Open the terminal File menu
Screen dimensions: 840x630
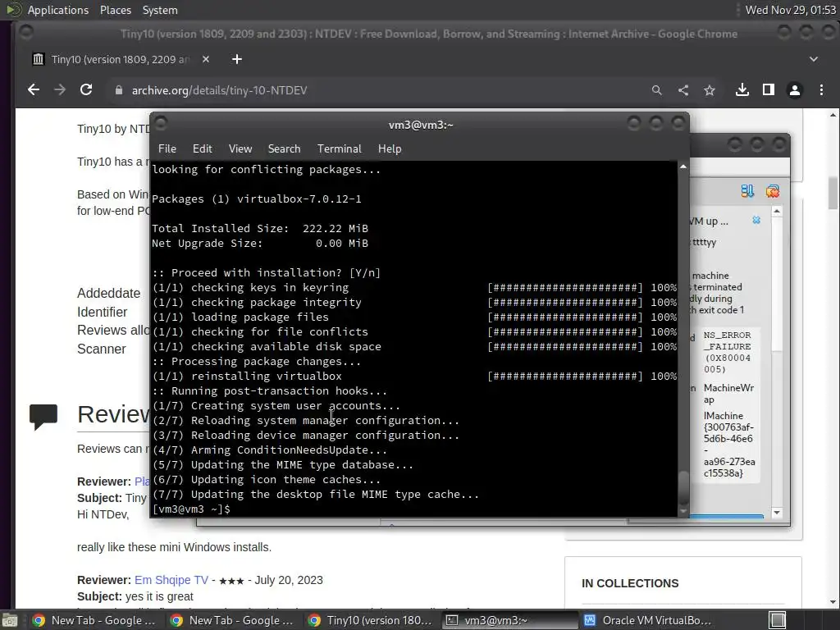click(x=167, y=148)
